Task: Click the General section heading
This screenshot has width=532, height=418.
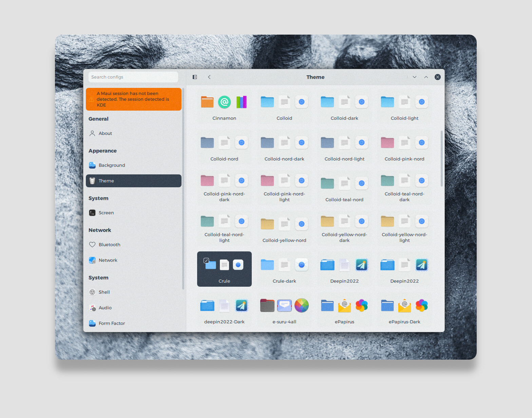Action: 98,119
